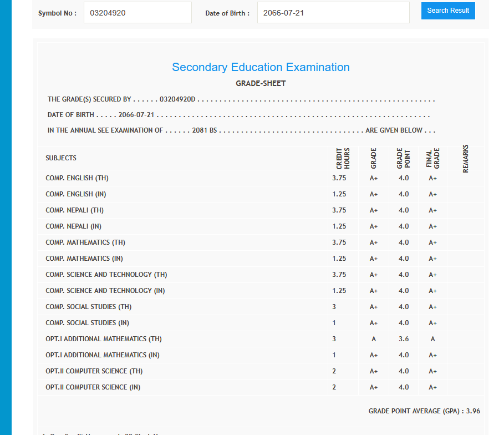Click the Secondary Education Examination heading
This screenshot has height=435, width=504.
[x=261, y=67]
